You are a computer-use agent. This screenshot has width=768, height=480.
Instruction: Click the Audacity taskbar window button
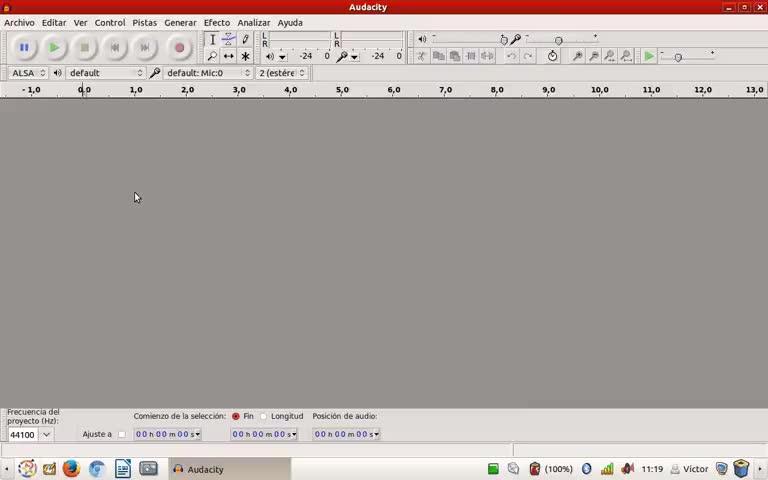click(230, 469)
